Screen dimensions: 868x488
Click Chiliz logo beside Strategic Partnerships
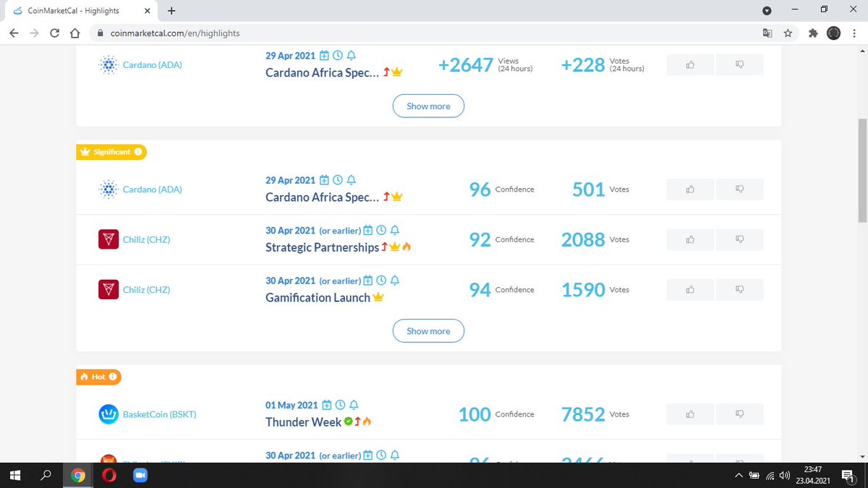pyautogui.click(x=109, y=239)
